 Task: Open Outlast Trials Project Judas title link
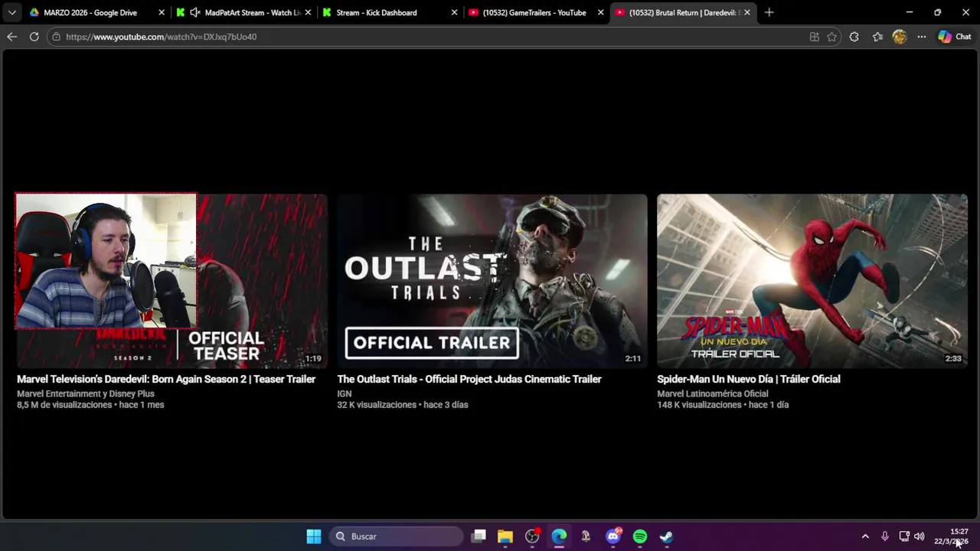coord(469,379)
